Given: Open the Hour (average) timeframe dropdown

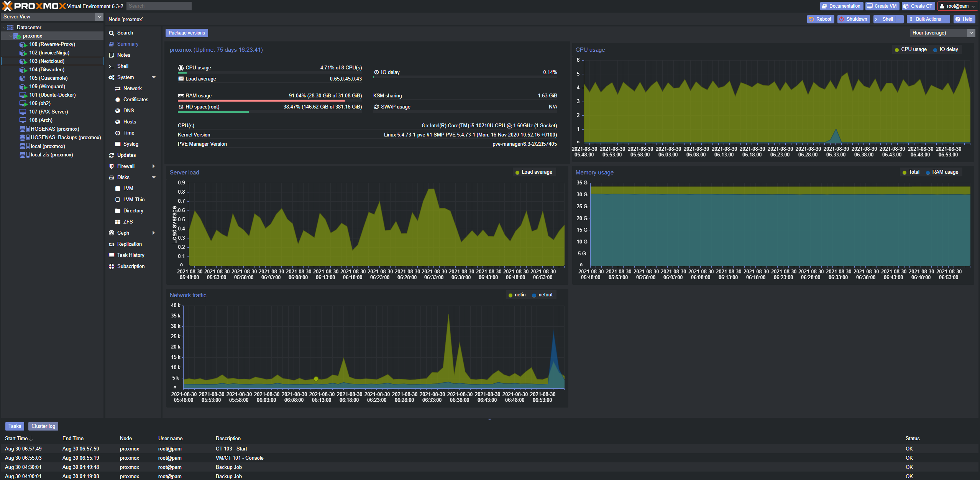Looking at the screenshot, I should (x=971, y=33).
